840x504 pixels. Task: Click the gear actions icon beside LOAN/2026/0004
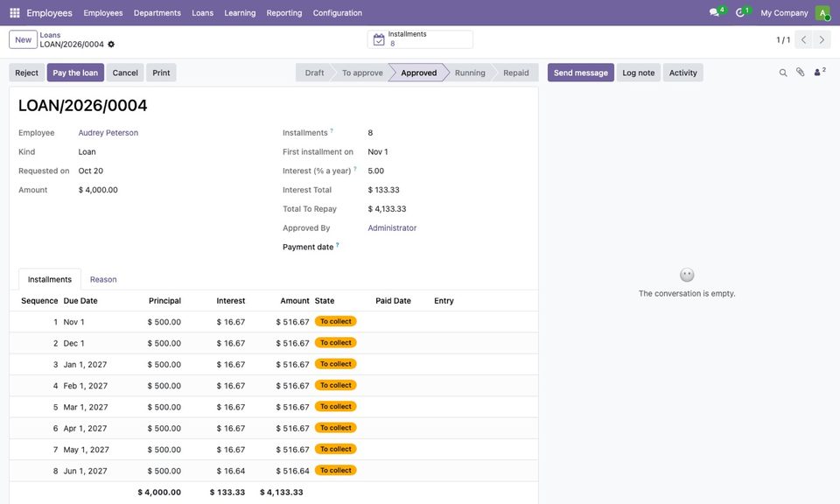[111, 45]
